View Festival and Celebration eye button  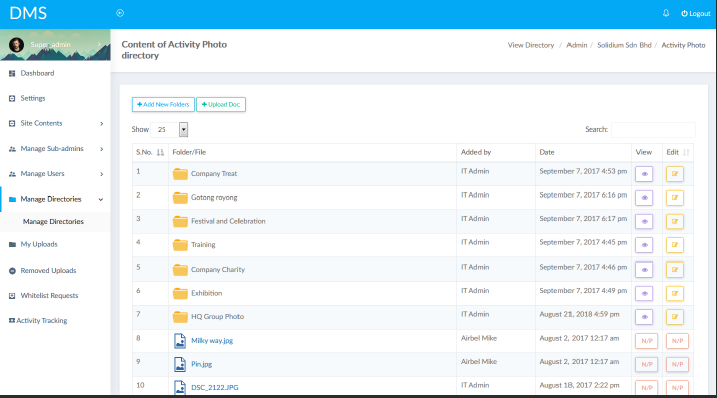tap(644, 221)
